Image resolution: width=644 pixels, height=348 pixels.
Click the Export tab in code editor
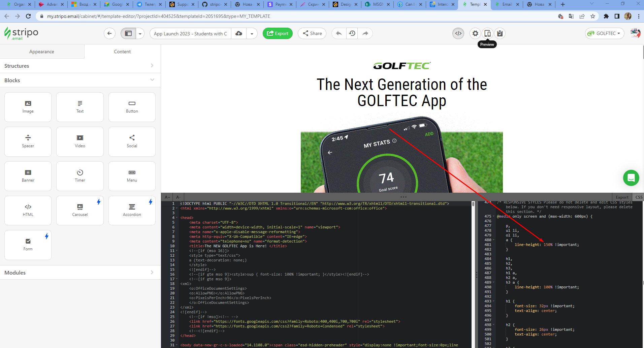click(622, 197)
